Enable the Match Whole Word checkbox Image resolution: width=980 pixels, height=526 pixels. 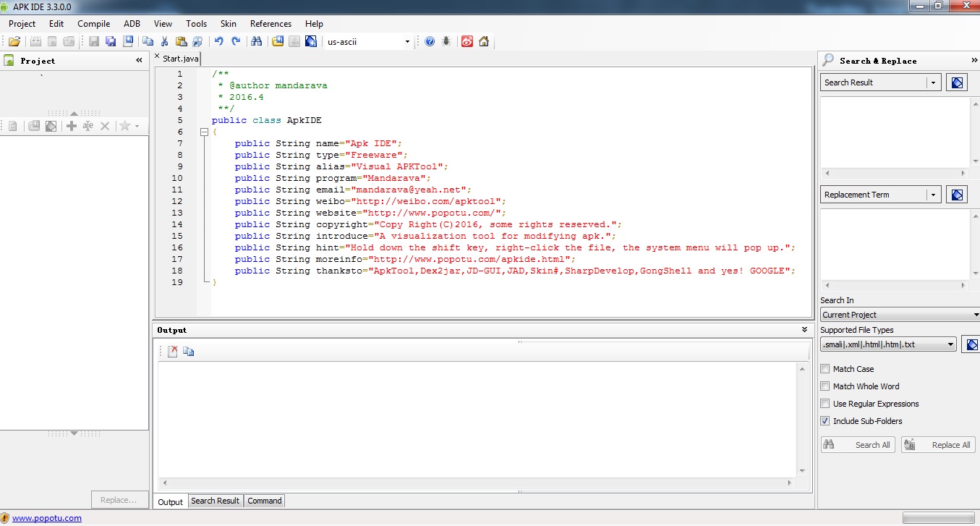(x=825, y=386)
